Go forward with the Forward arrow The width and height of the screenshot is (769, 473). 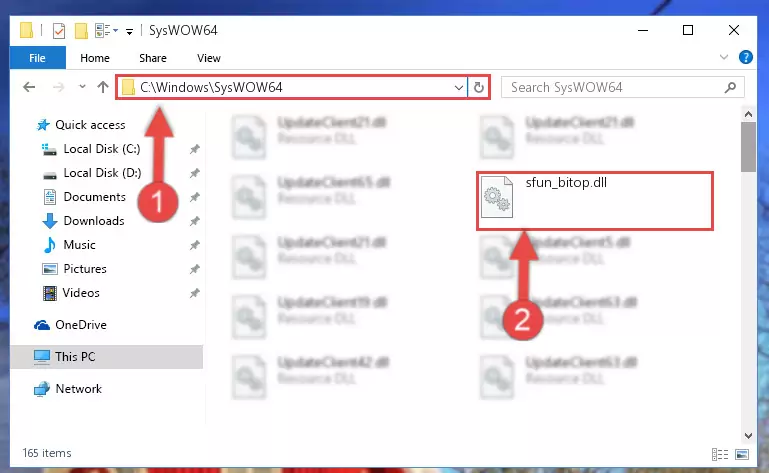[58, 87]
